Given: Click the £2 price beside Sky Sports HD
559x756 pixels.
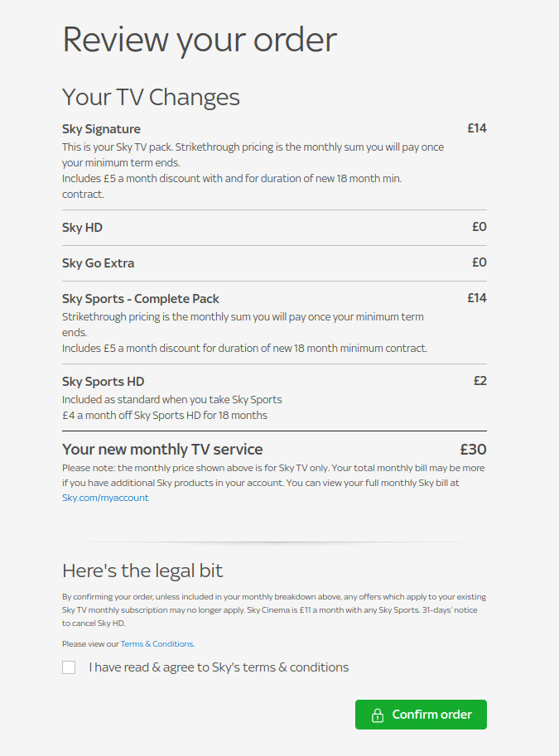Looking at the screenshot, I should click(480, 380).
